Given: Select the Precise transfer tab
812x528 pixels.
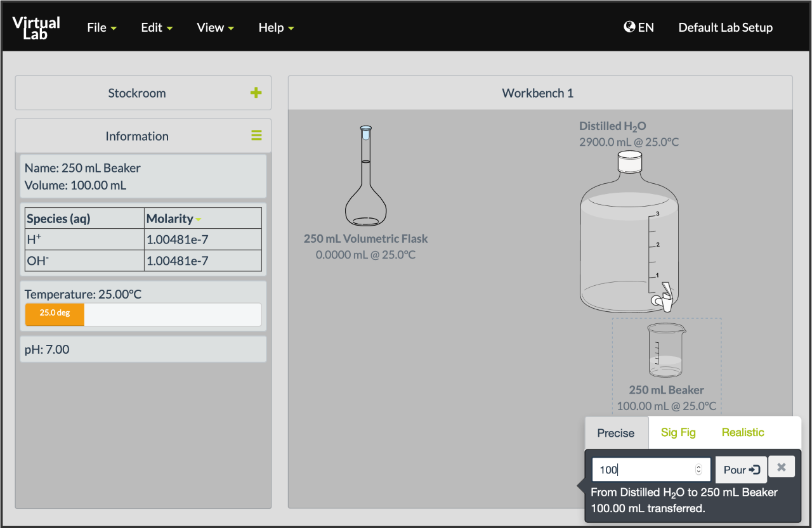Looking at the screenshot, I should pyautogui.click(x=615, y=433).
